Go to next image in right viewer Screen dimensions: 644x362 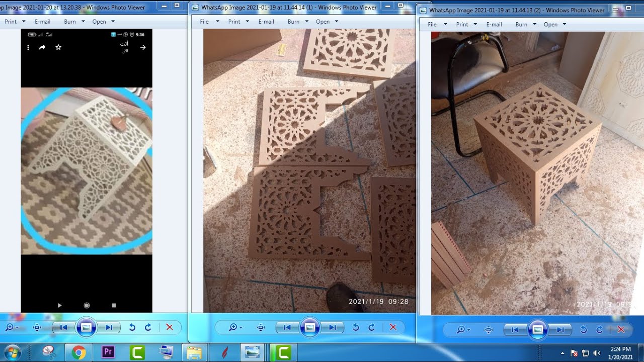[560, 330]
